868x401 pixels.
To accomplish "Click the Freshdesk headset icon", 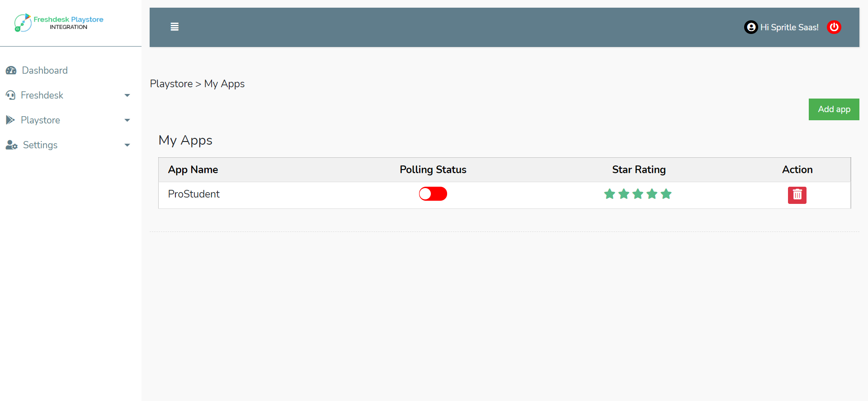I will click(x=10, y=95).
